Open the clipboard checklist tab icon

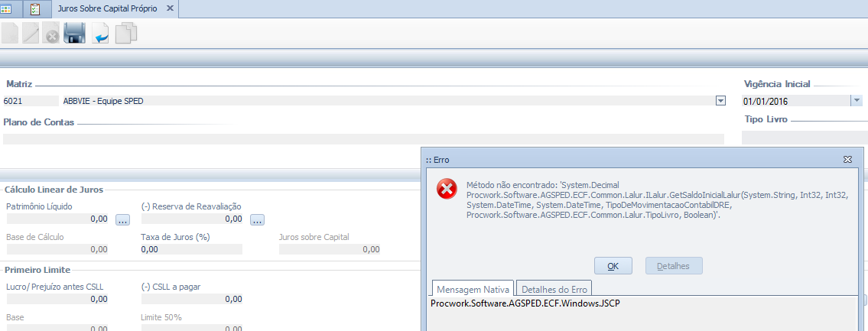(x=35, y=8)
